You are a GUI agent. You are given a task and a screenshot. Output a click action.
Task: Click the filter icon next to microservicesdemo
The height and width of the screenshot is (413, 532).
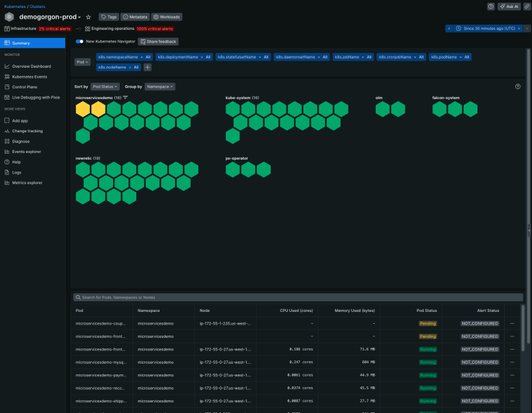[x=125, y=97]
